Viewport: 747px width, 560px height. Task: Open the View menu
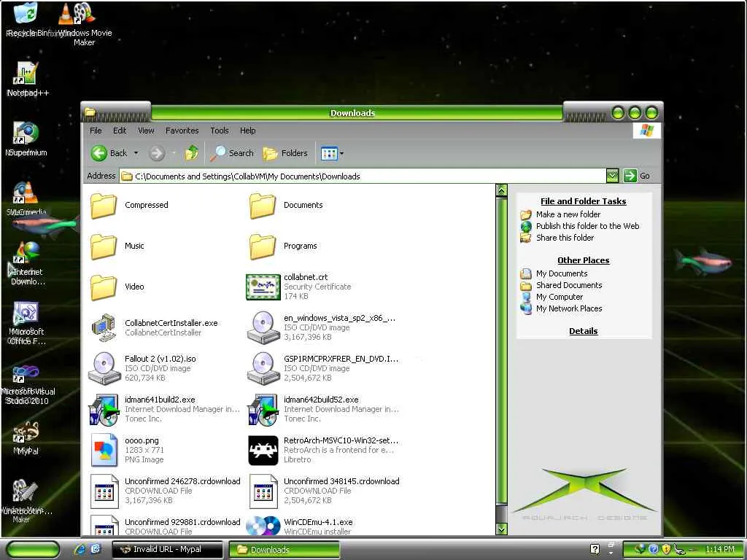[146, 131]
